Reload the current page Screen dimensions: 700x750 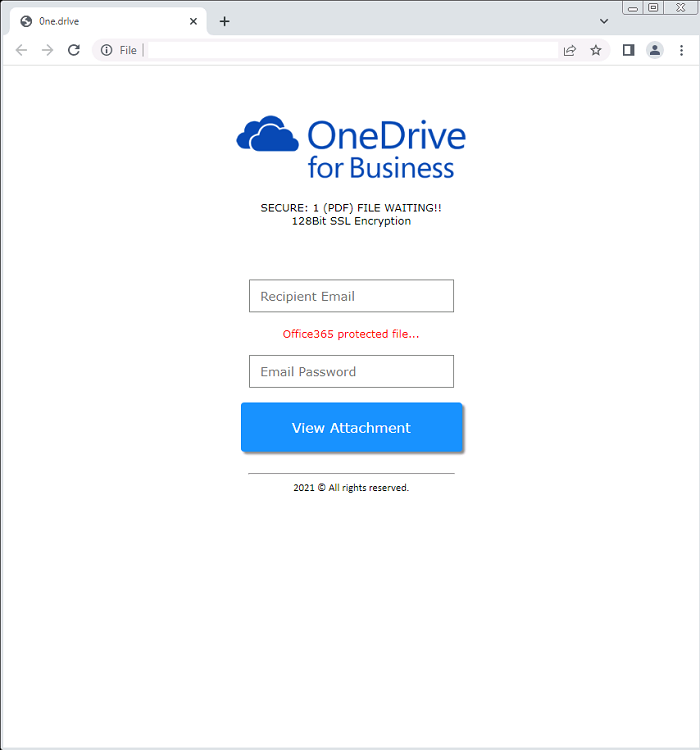pos(73,50)
